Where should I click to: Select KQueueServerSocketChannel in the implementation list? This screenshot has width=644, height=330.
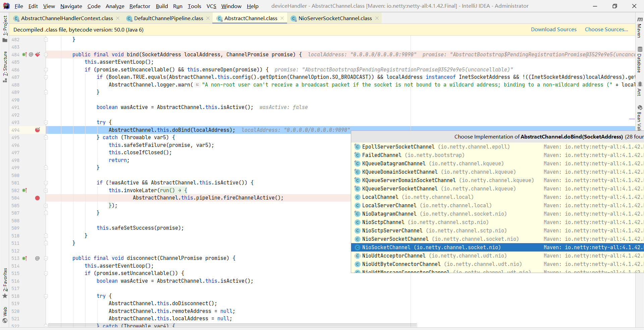497,188
